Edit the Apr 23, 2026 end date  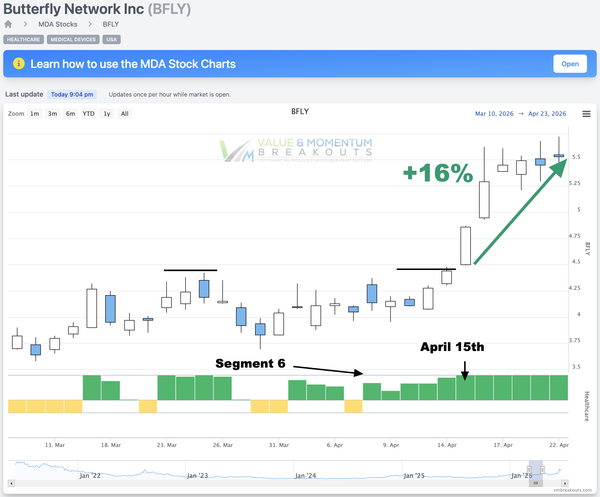[x=547, y=114]
